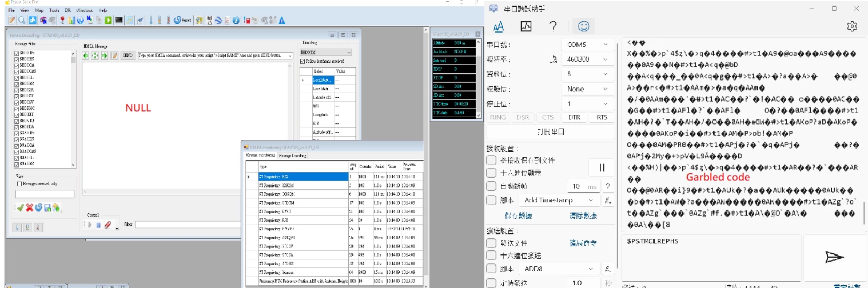
Task: Click the notepad edit icon beside the SEND button
Action: (x=114, y=55)
